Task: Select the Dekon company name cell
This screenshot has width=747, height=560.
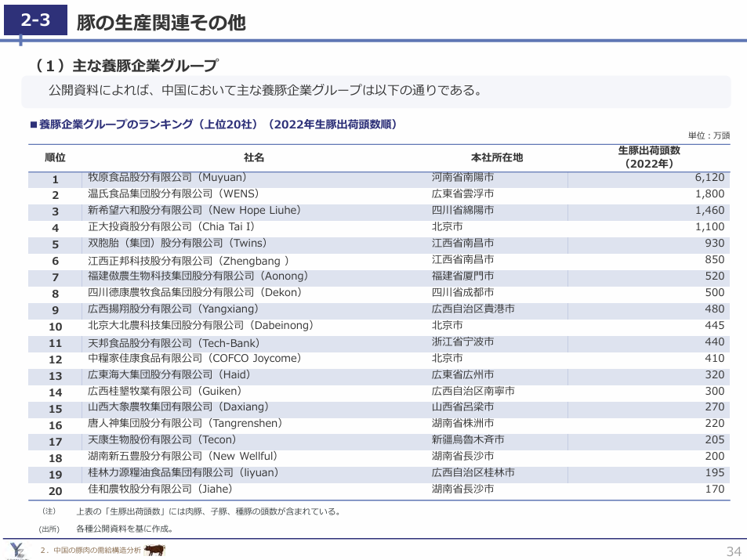Action: pos(195,292)
